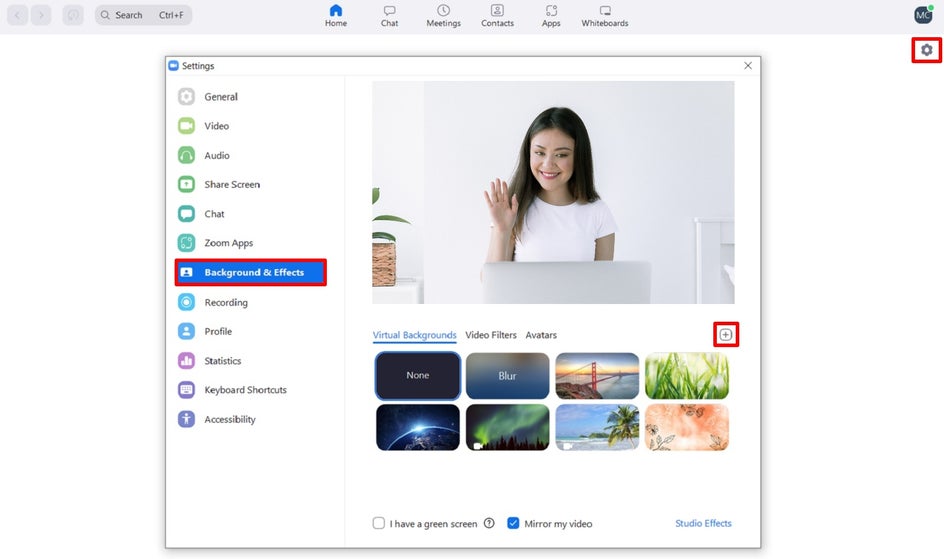
Task: Add a virtual background with the plus icon
Action: coord(725,335)
